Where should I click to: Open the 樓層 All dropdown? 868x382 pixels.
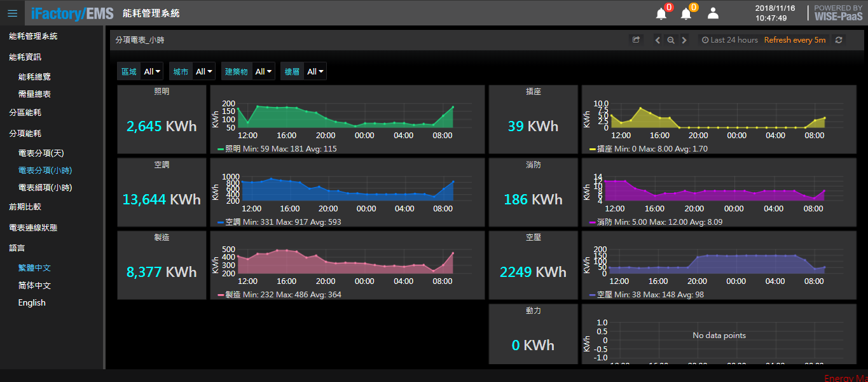315,71
